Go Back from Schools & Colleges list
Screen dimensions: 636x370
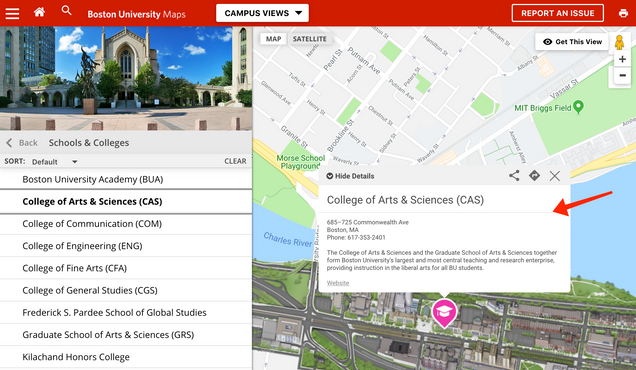[x=22, y=143]
